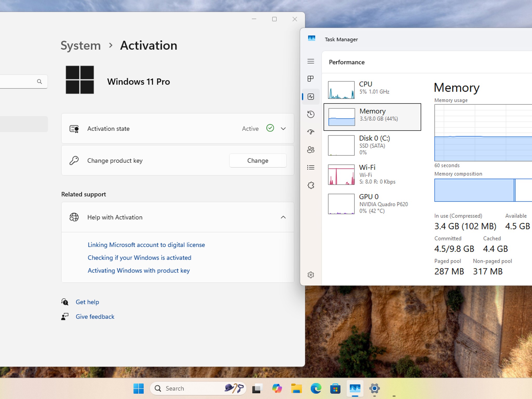Select GPU 0 NVIDIA Quadro item
The height and width of the screenshot is (399, 532).
click(372, 204)
